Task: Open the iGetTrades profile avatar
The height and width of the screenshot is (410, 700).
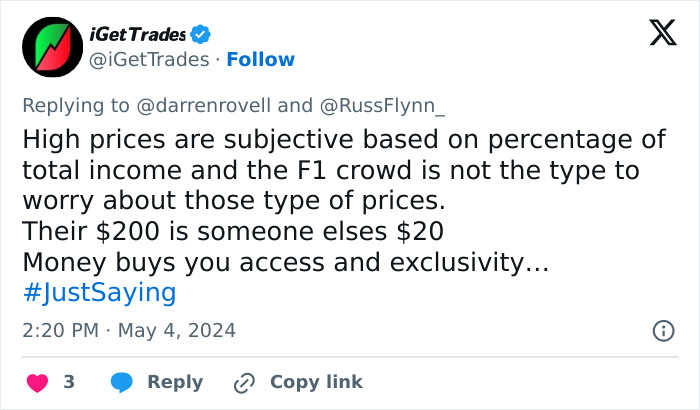Action: point(46,46)
